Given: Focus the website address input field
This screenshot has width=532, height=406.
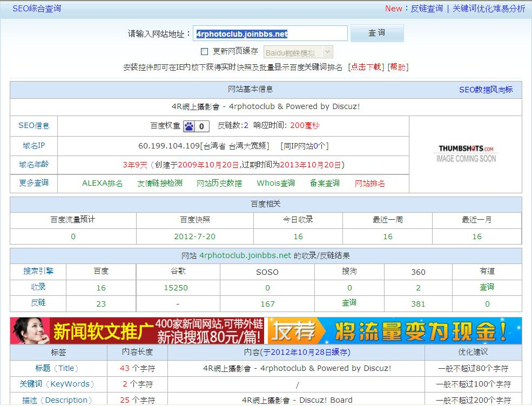Looking at the screenshot, I should coord(270,33).
